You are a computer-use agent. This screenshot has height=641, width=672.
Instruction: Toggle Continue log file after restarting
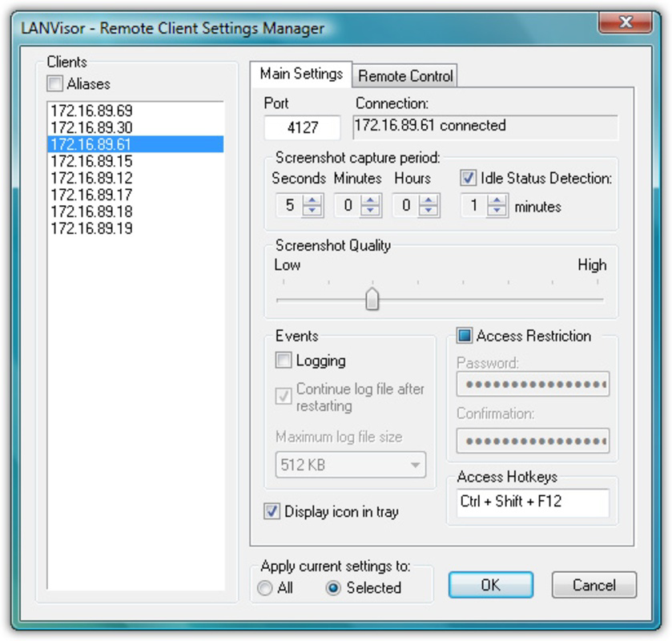(x=284, y=396)
